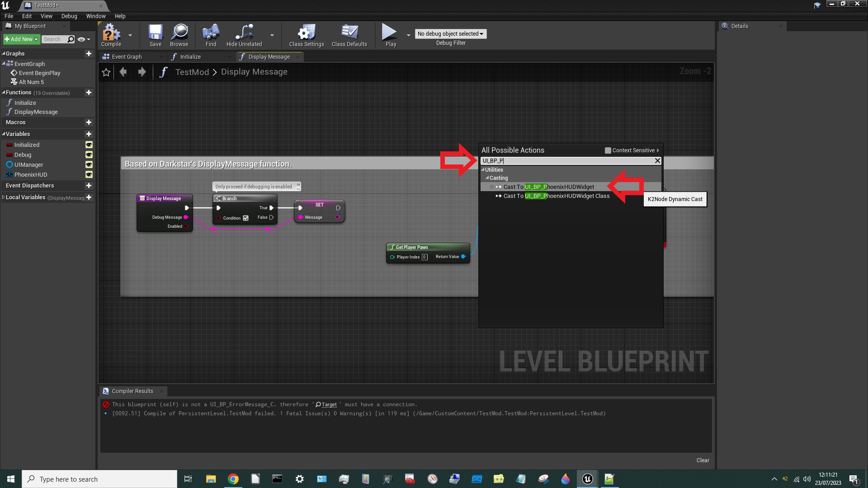
Task: Add a new variable with the plus
Action: tap(89, 134)
